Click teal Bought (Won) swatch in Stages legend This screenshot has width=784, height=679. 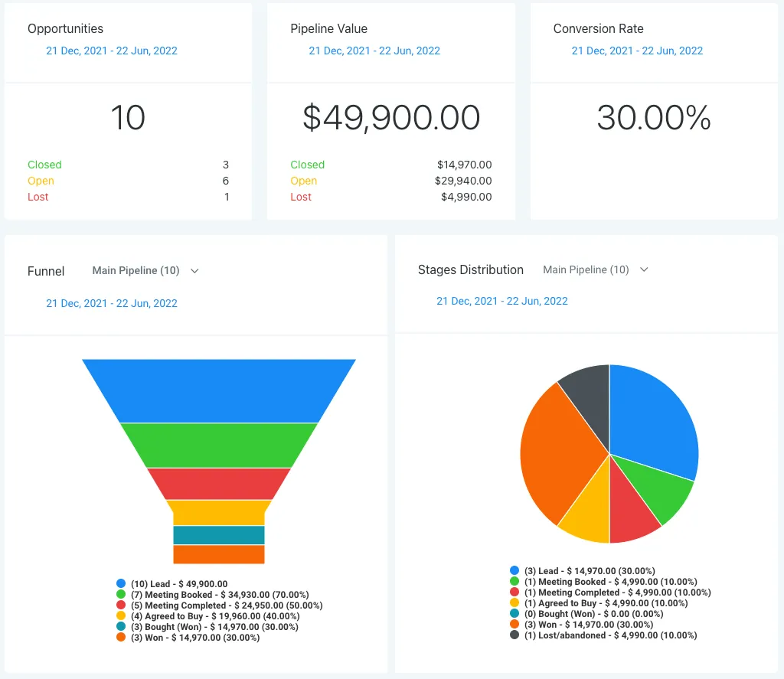tap(514, 613)
